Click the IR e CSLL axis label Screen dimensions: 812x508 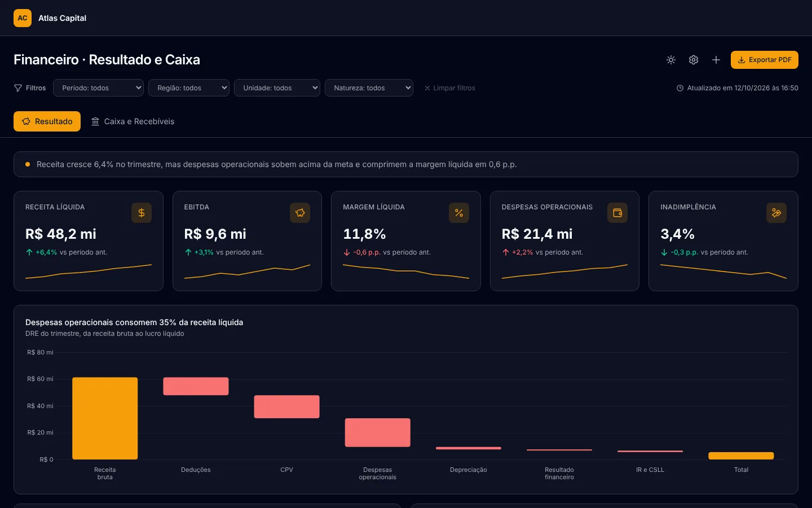(x=650, y=470)
